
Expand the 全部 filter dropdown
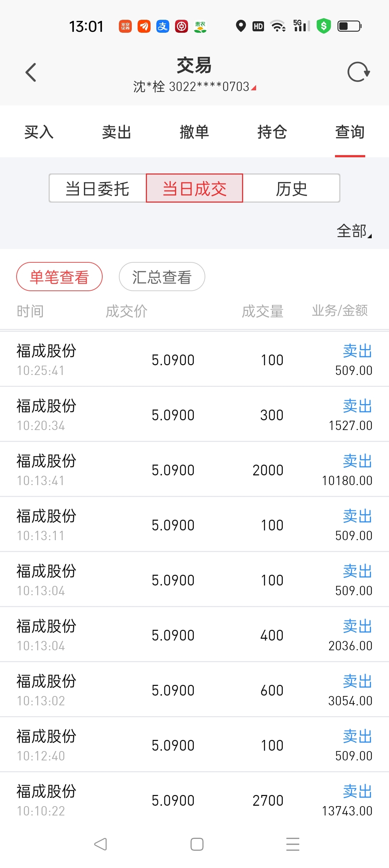(354, 231)
